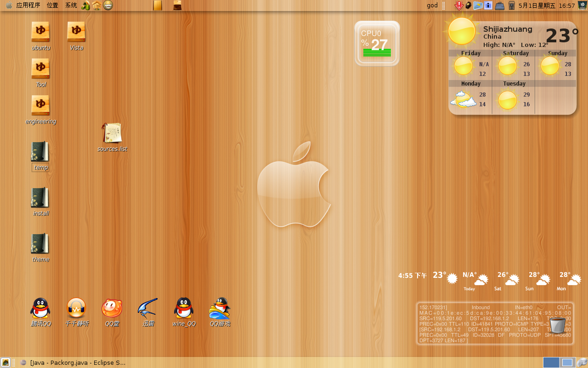Restore the Eclipse Packorg.java taskbar window
The height and width of the screenshot is (368, 588).
(73, 362)
